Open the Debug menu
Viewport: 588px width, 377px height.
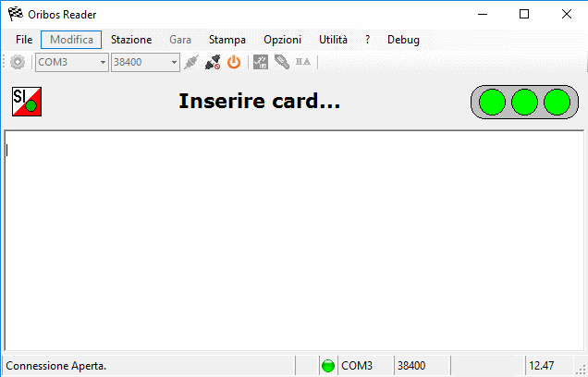403,40
